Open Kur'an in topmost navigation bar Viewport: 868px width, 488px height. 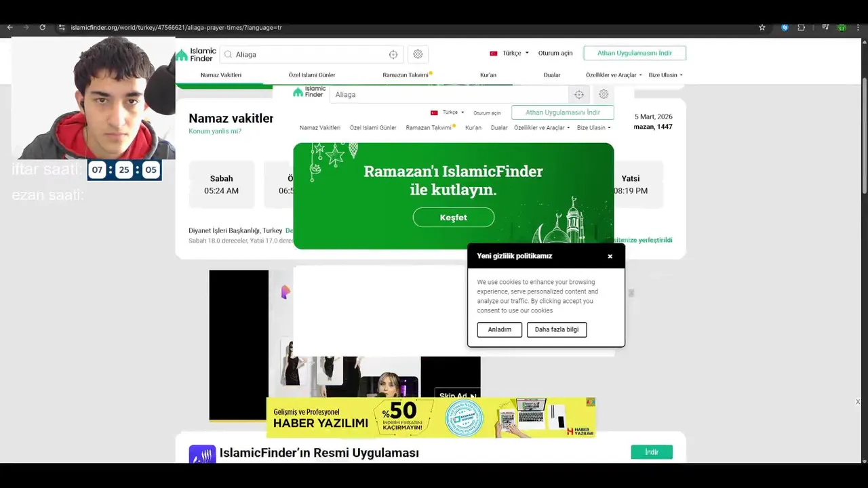pyautogui.click(x=488, y=75)
